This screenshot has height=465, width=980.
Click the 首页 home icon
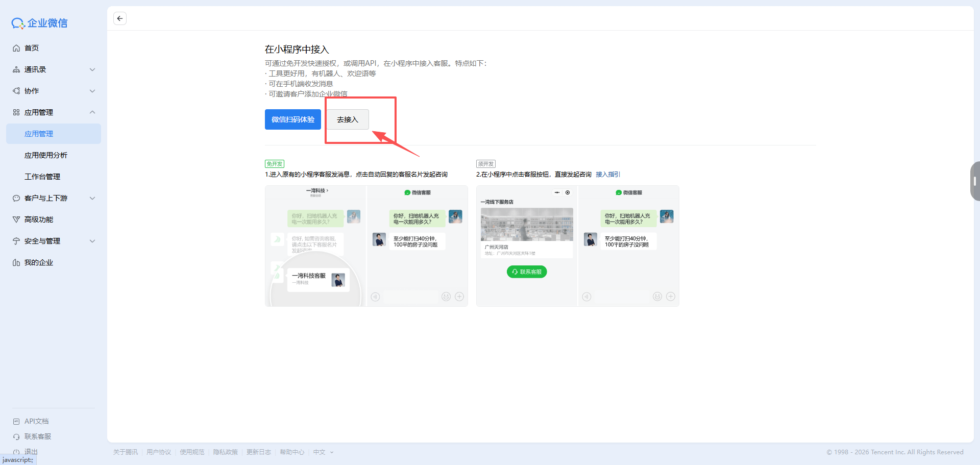(16, 48)
